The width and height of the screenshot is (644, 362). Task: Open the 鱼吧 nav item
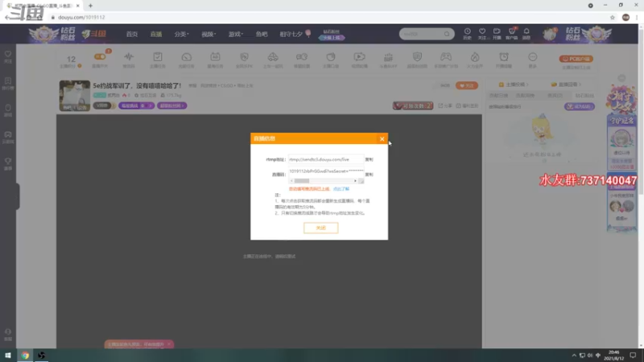(262, 34)
